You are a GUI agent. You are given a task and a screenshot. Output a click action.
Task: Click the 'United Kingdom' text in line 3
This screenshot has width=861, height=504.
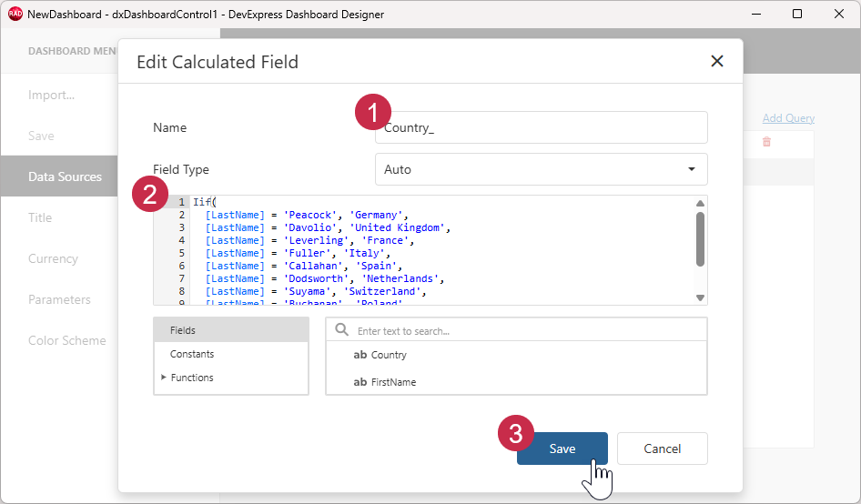(x=400, y=227)
